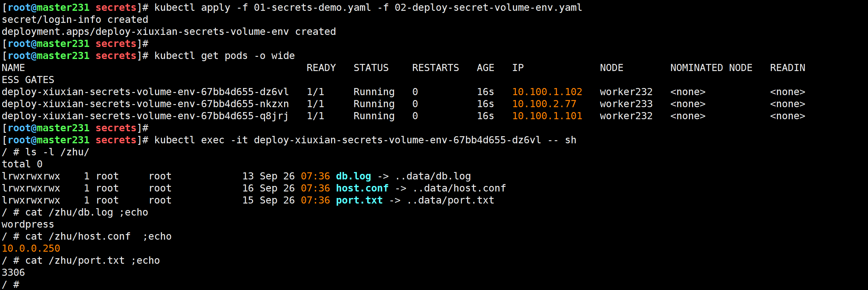Viewport: 868px width, 290px height.
Task: Click 1/1 ready value in dz6vl row
Action: click(315, 92)
